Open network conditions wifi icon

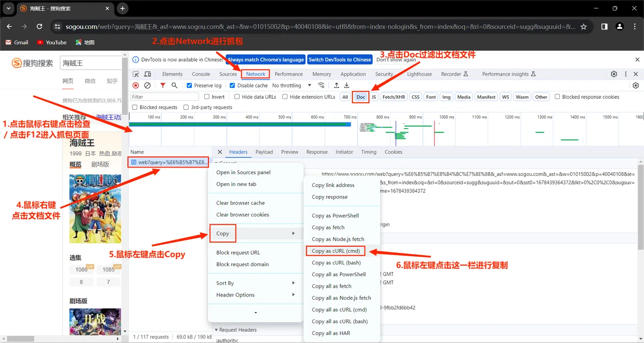(x=321, y=86)
